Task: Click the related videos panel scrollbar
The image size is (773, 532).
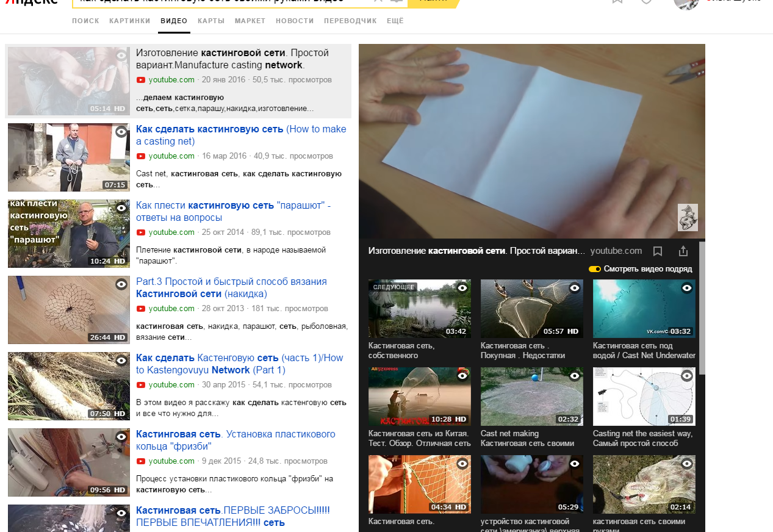Action: click(702, 305)
